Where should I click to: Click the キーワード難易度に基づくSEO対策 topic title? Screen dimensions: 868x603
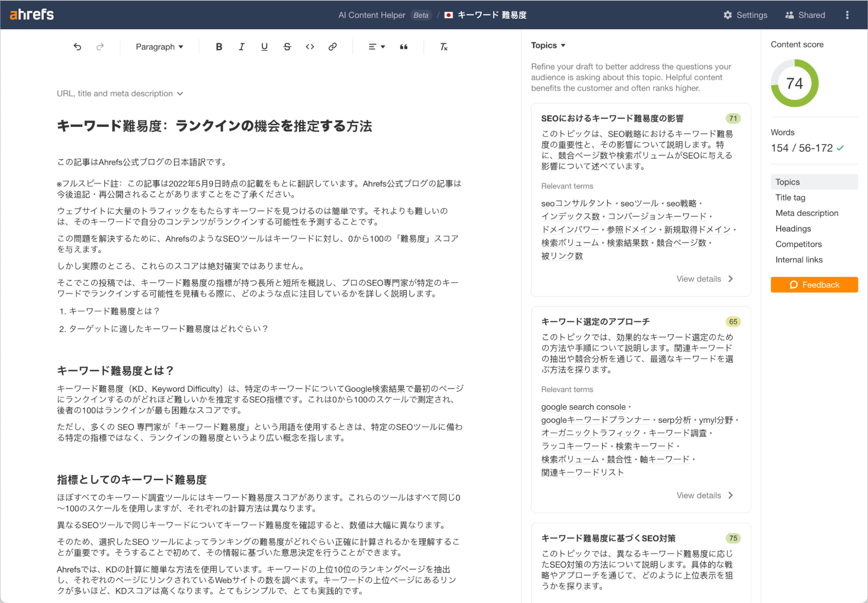click(608, 538)
